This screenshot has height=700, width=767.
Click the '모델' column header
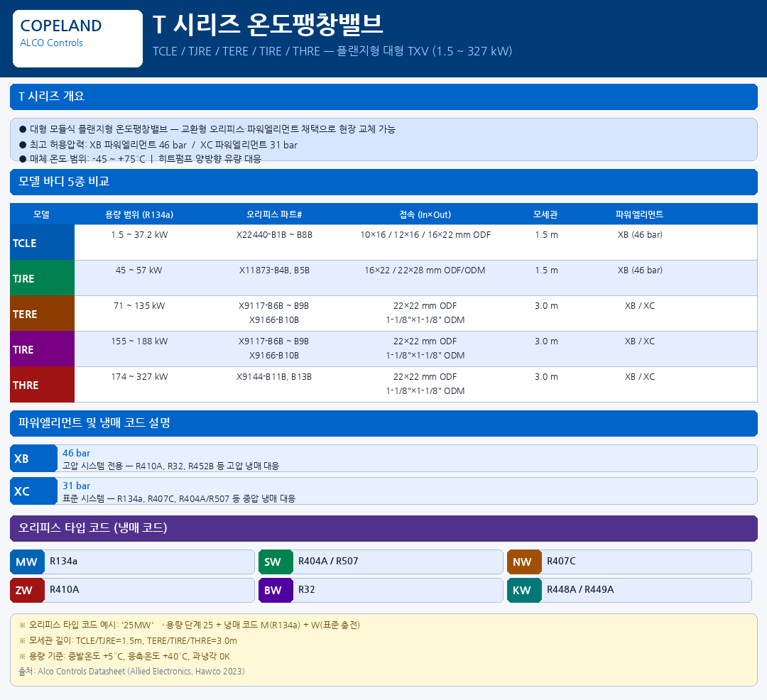[42, 214]
